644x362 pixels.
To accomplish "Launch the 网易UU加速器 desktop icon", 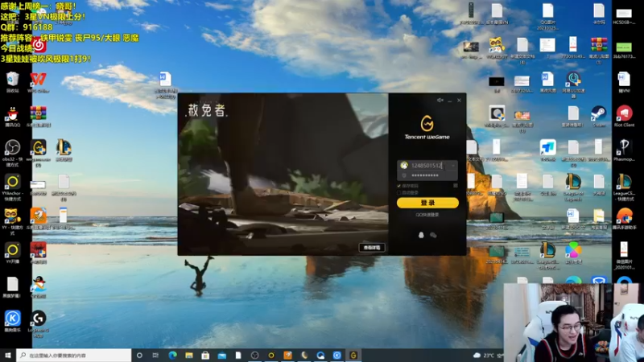I will tap(573, 84).
